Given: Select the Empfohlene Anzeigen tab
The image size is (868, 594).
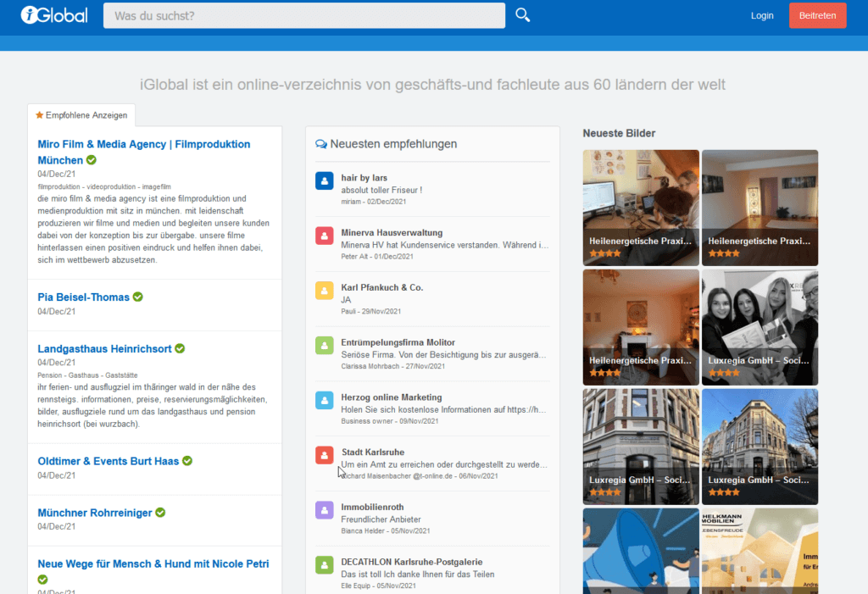Looking at the screenshot, I should 81,115.
